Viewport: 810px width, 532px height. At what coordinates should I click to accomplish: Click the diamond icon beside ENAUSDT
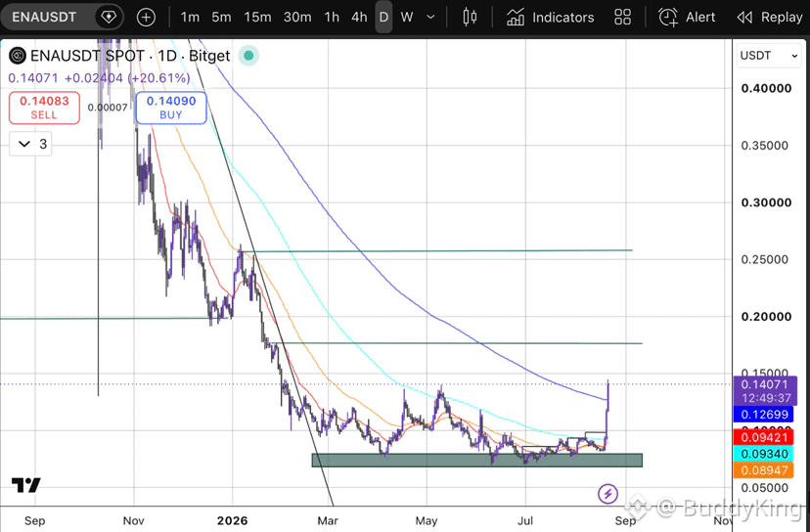click(x=109, y=17)
